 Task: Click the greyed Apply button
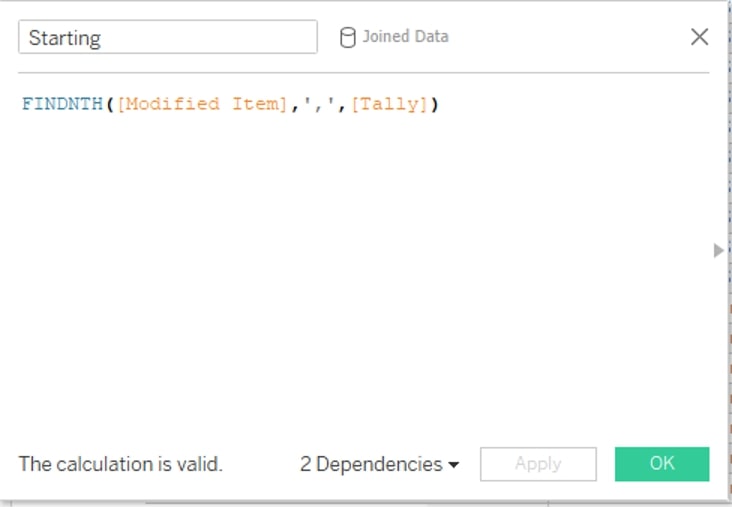pyautogui.click(x=538, y=464)
